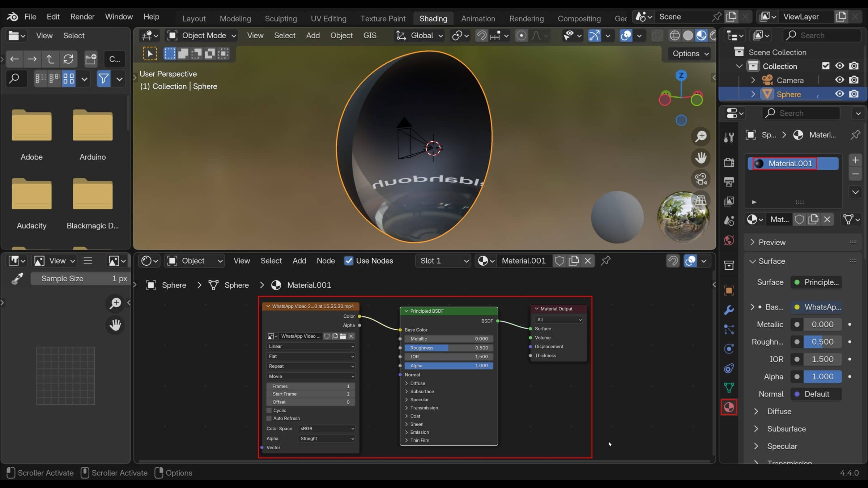
Task: Create new directory in file browser
Action: pos(91,59)
